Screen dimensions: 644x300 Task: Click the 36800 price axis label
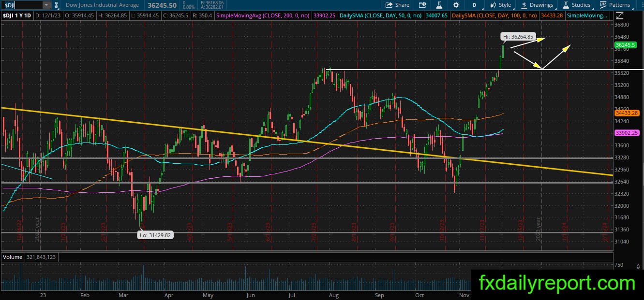[622, 25]
